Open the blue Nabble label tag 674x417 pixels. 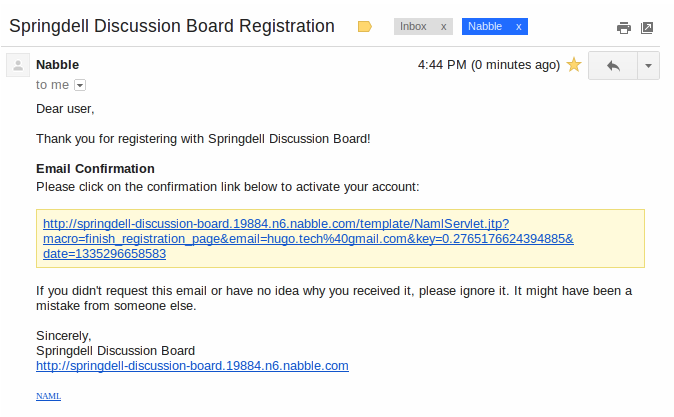tap(486, 27)
